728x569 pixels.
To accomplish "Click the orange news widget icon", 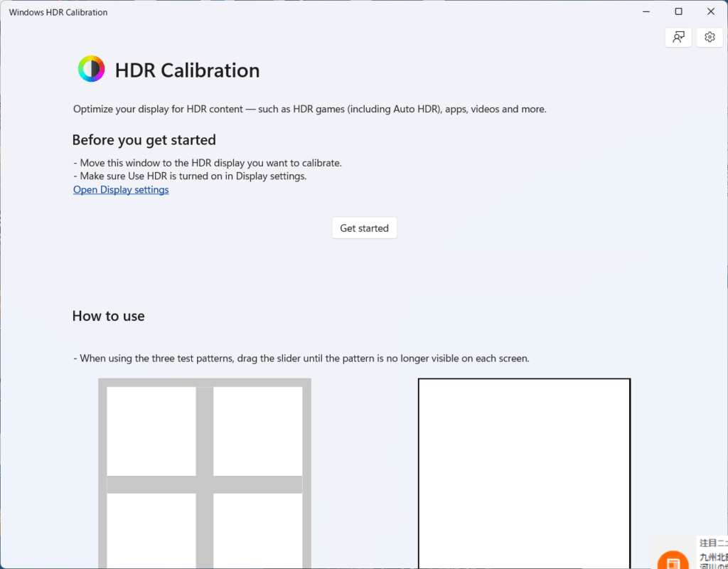I will tap(673, 560).
